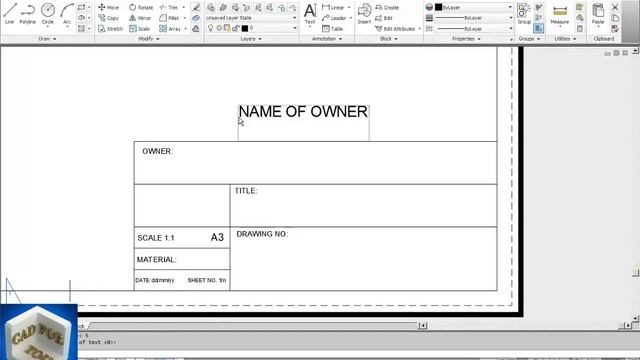Select the Polyline tool
The width and height of the screenshot is (640, 360).
coord(27,13)
